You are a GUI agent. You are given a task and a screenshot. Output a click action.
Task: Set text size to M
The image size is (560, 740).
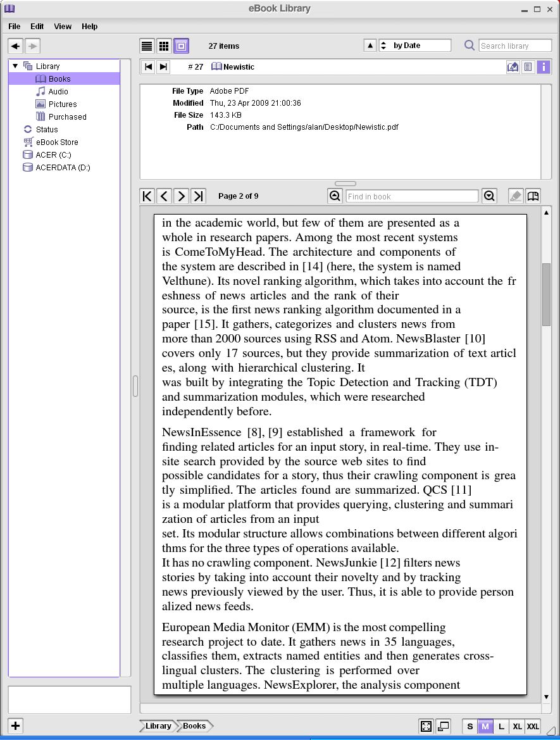click(485, 726)
